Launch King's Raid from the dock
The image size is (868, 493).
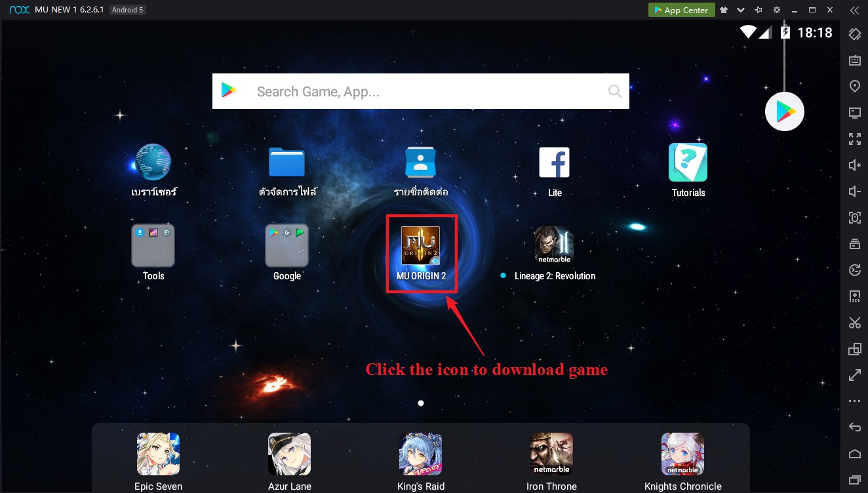pyautogui.click(x=420, y=454)
